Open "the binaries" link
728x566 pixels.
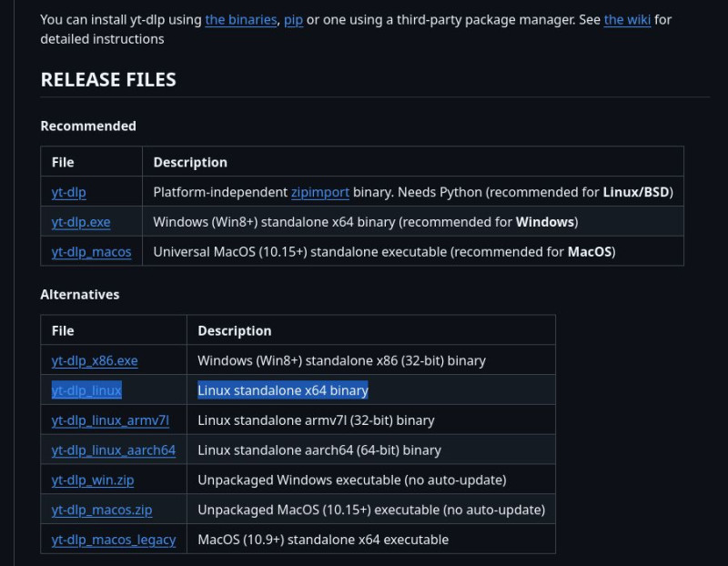(241, 19)
